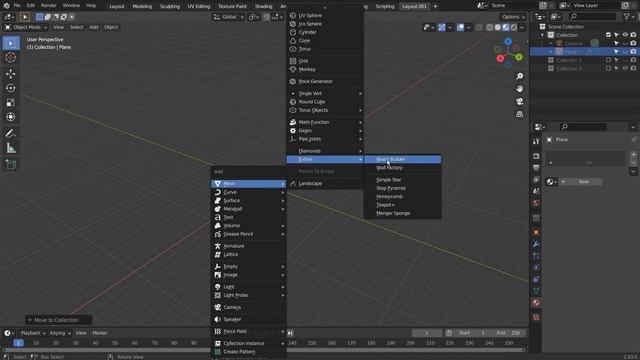Click the current frame number field
The height and width of the screenshot is (360, 640).
coord(427,333)
